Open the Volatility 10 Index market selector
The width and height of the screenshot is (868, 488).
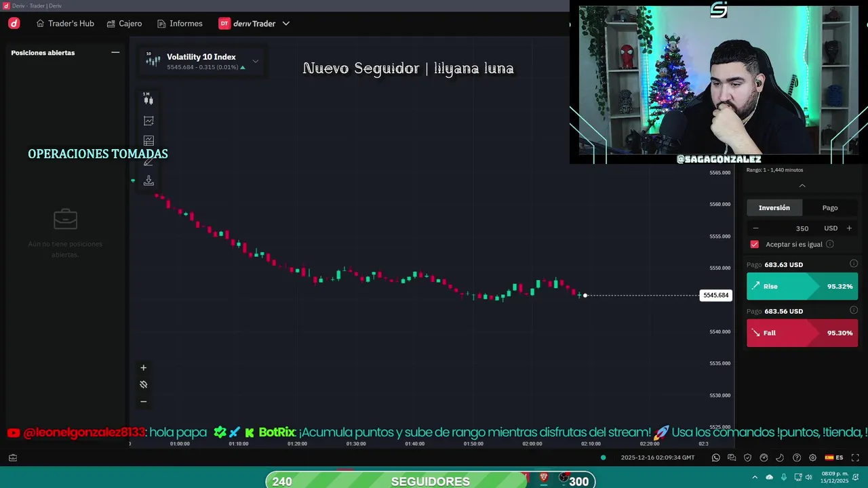(x=202, y=61)
